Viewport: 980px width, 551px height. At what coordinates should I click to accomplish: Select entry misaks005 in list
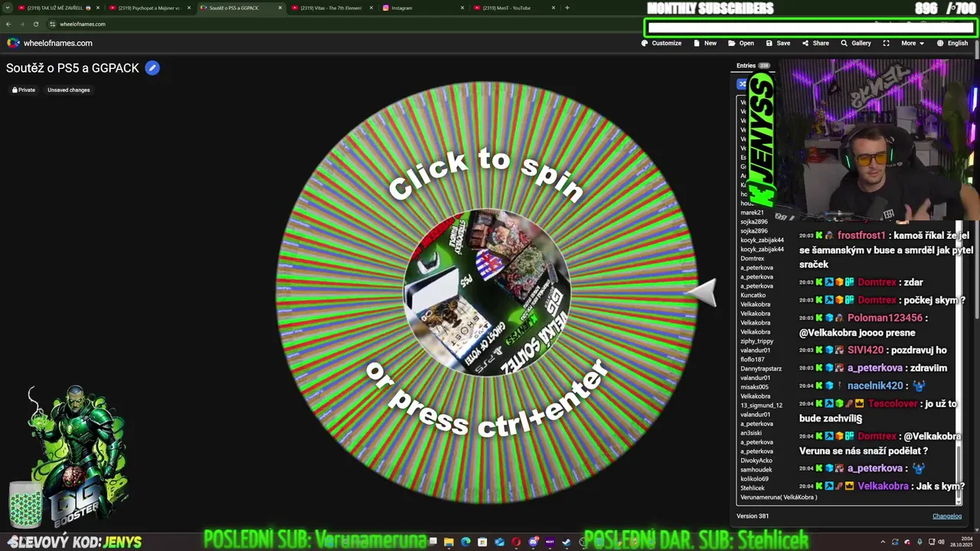(x=754, y=387)
